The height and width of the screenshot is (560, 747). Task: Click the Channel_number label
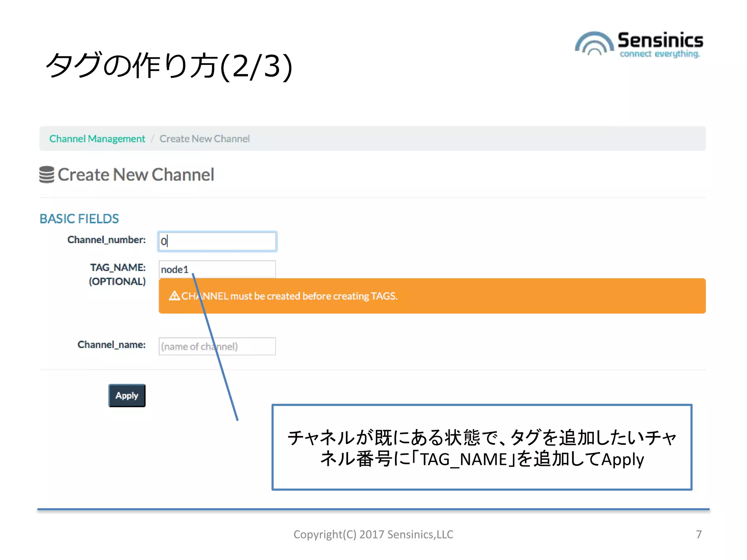[x=106, y=240]
